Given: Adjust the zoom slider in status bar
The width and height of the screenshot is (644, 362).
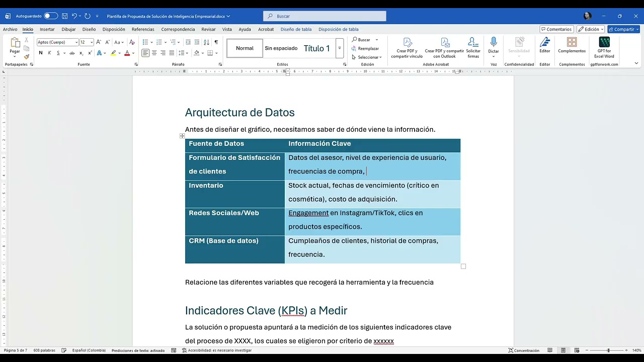Looking at the screenshot, I should tap(608, 350).
